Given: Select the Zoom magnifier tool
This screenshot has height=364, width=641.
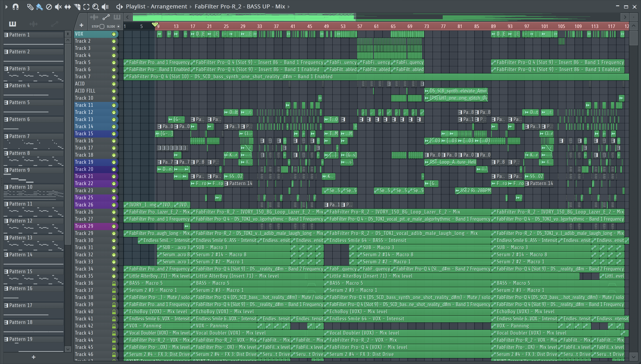Looking at the screenshot, I should point(95,7).
